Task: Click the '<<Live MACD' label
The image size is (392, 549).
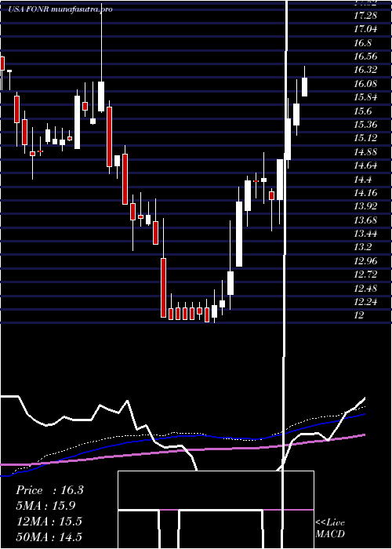Action: point(330,529)
